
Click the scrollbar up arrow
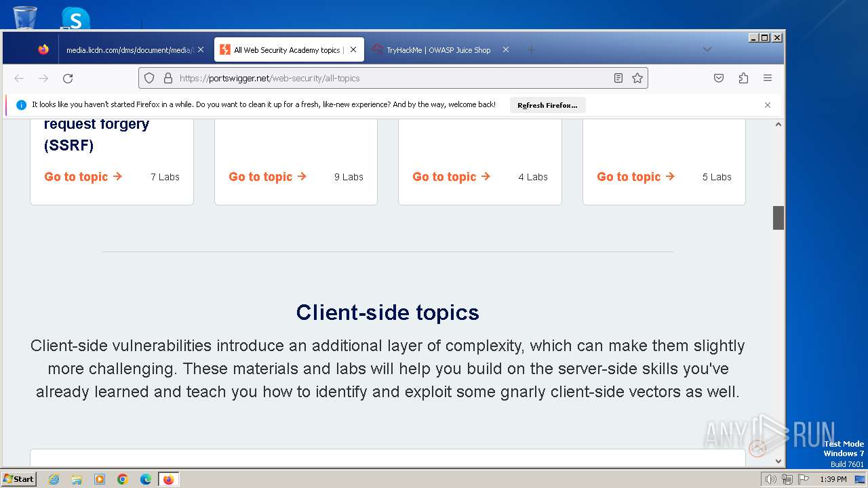pos(778,124)
